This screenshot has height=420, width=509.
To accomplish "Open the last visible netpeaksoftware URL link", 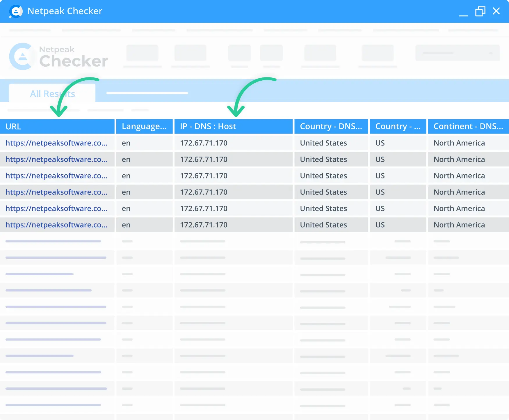I will (x=56, y=225).
